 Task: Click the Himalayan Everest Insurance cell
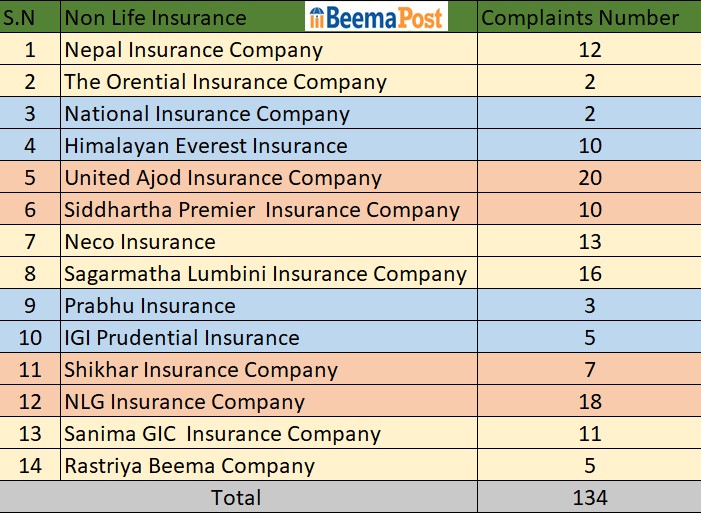tap(206, 146)
